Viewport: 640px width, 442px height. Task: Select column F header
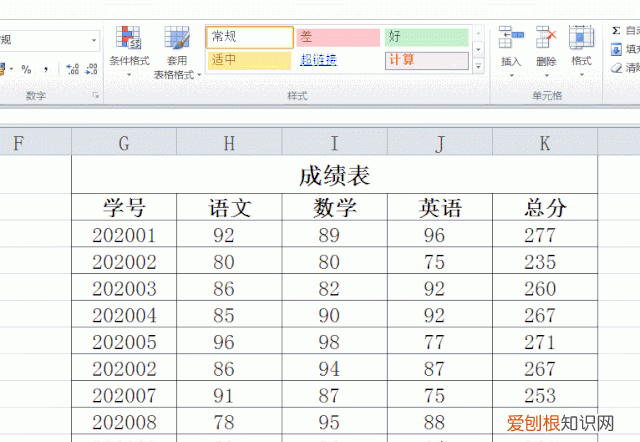36,143
